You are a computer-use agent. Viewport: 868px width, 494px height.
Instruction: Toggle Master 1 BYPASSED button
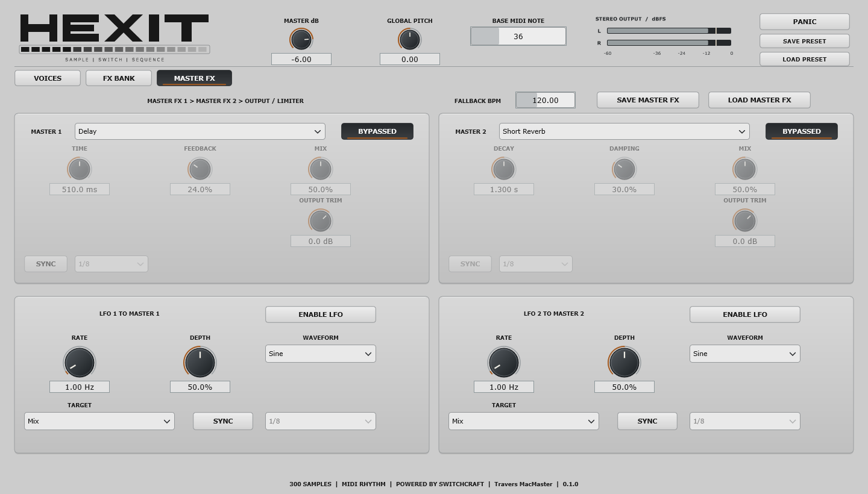coord(377,131)
